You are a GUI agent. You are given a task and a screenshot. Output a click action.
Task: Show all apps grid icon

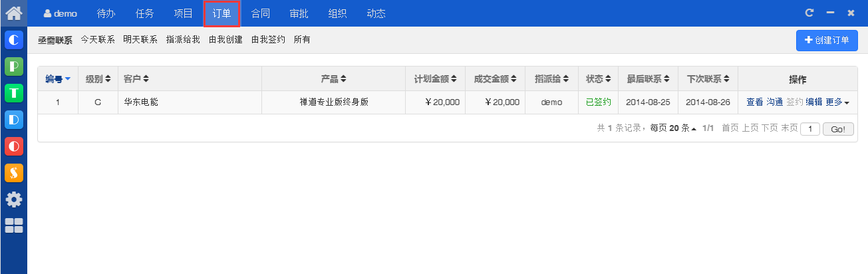14,225
